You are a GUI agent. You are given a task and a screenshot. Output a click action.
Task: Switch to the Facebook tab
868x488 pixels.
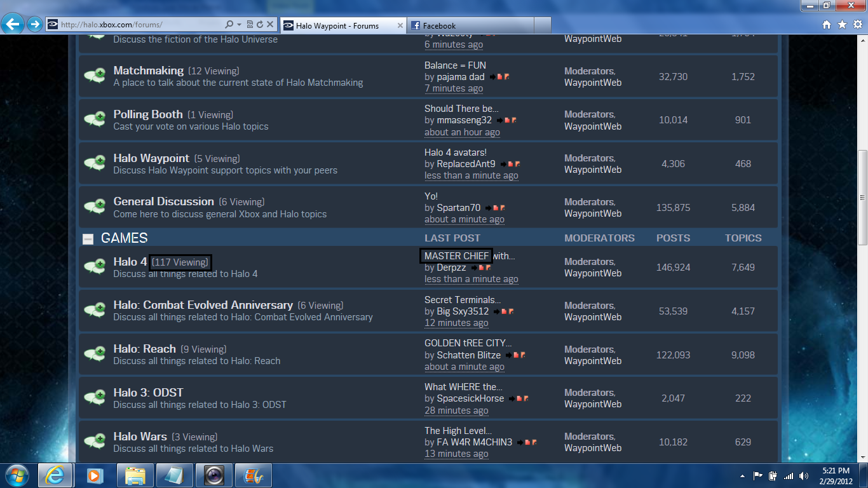tap(470, 25)
